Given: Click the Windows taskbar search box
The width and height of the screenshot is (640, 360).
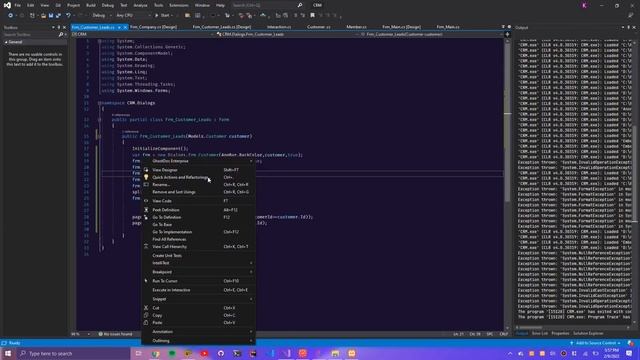Looking at the screenshot, I should point(73,353).
